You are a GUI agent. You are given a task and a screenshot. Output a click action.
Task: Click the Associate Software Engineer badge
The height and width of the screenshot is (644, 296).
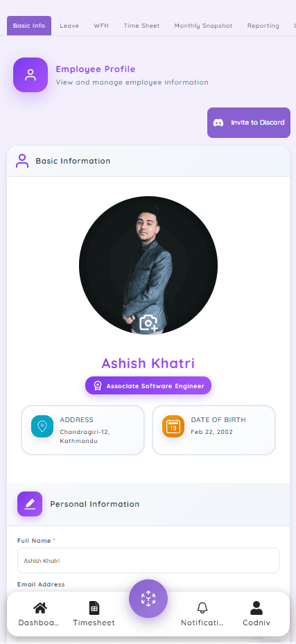(x=148, y=385)
